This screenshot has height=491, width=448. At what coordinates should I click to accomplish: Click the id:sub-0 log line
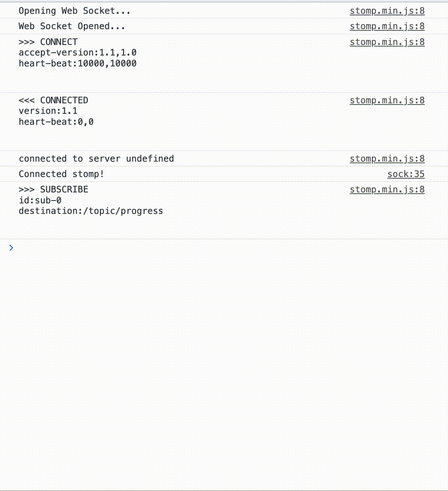(40, 200)
